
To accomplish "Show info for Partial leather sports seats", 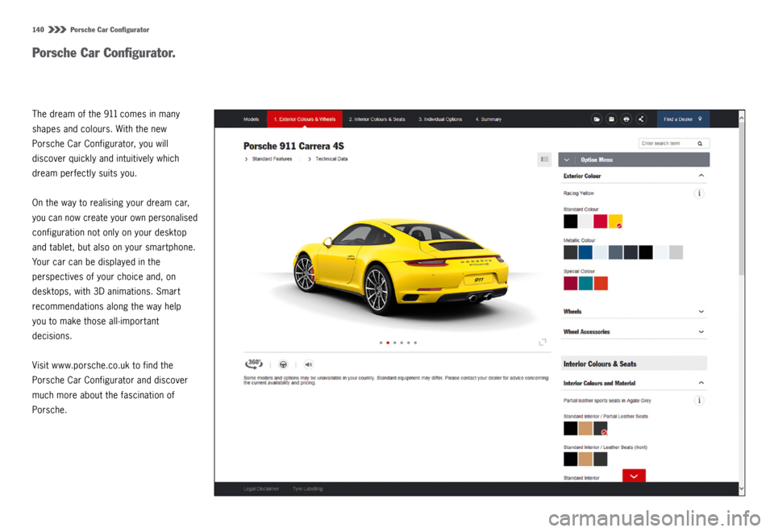I will click(x=699, y=401).
